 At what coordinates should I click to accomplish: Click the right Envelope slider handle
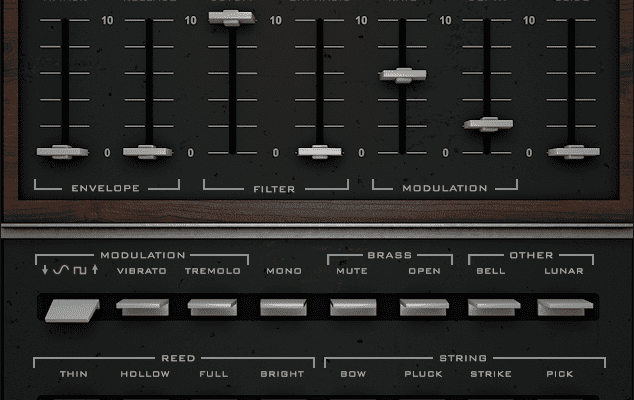[x=147, y=152]
